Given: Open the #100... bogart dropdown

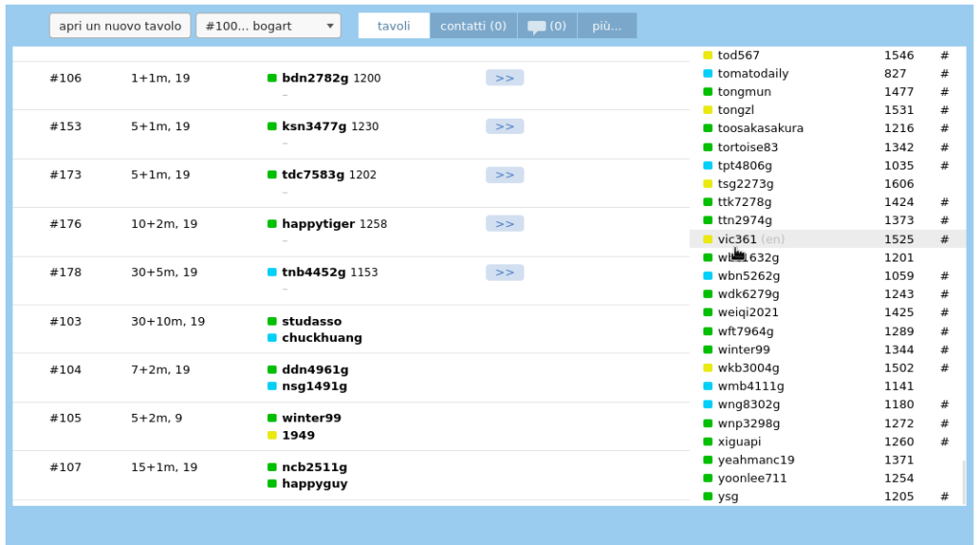Looking at the screenshot, I should [268, 26].
